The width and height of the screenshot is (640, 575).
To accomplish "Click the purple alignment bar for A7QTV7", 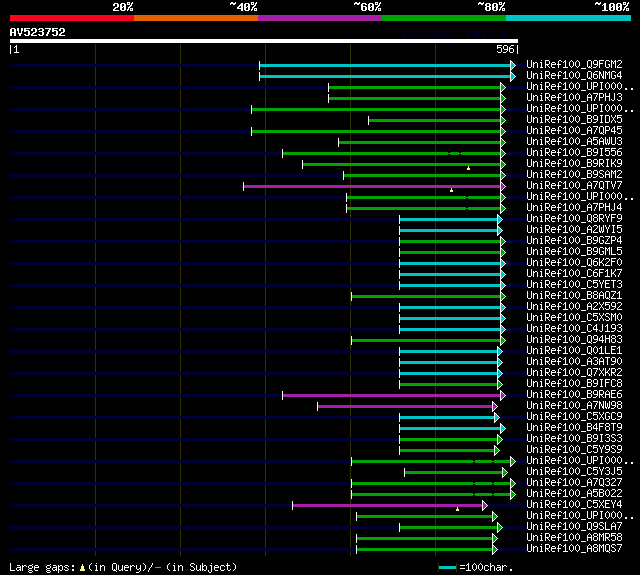I will click(x=374, y=186).
